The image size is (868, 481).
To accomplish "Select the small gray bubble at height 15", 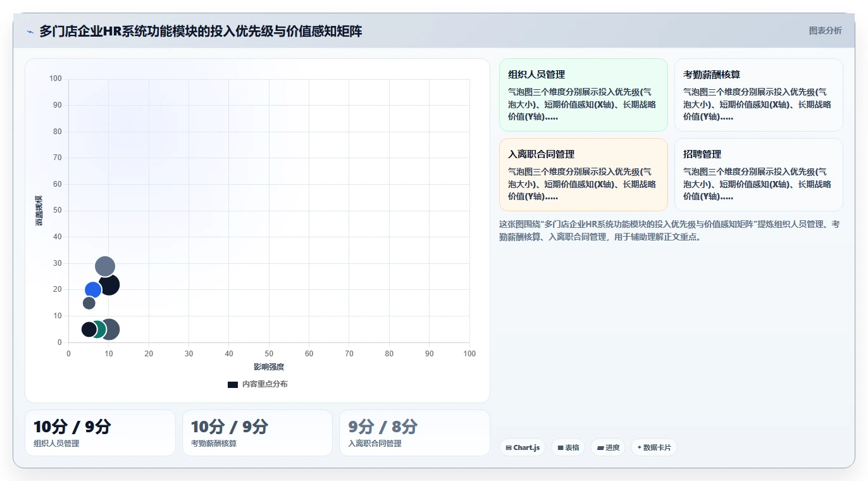I will pos(89,303).
